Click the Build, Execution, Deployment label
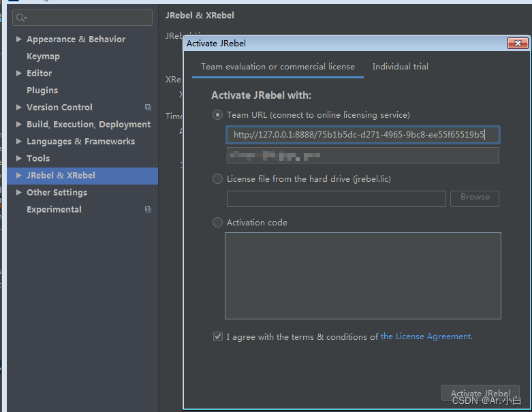The width and height of the screenshot is (532, 412). 89,125
